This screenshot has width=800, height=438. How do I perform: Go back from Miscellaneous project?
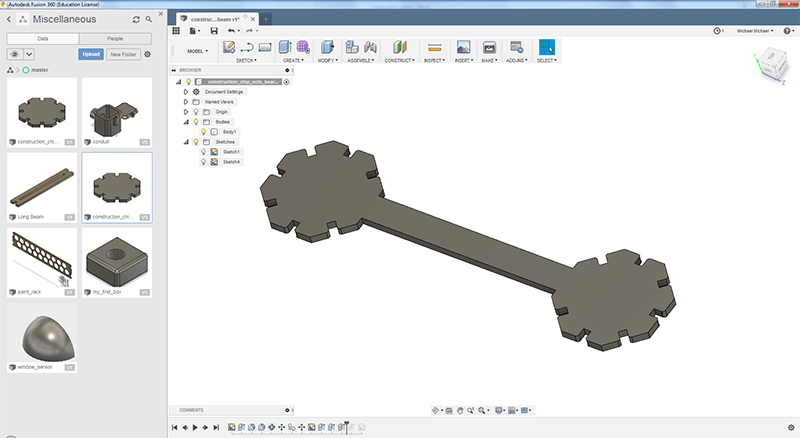click(x=9, y=19)
